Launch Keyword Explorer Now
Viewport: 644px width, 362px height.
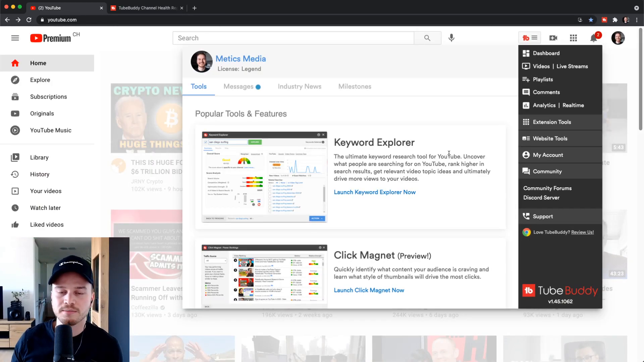pos(375,192)
